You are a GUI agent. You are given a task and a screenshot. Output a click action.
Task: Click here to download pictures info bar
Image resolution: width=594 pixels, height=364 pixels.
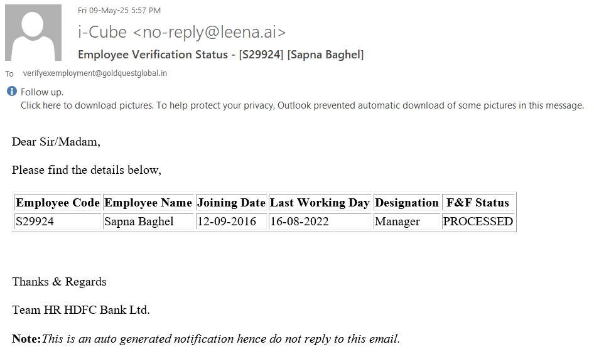pos(302,105)
